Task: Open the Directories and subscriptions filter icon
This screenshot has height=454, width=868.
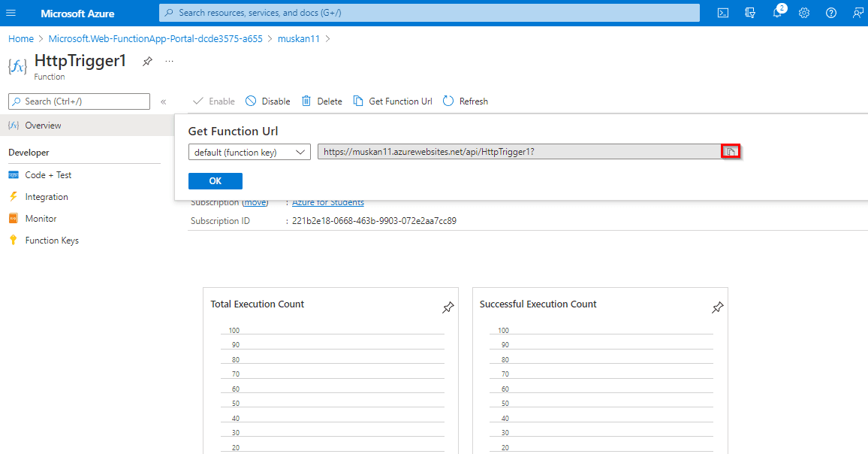Action: coord(750,13)
